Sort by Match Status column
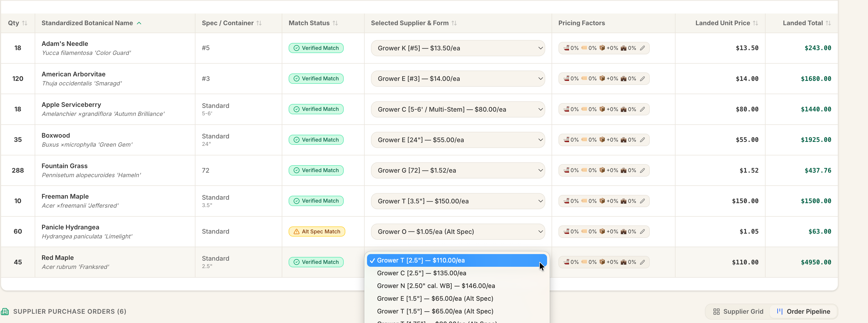This screenshot has height=323, width=868. coord(335,23)
